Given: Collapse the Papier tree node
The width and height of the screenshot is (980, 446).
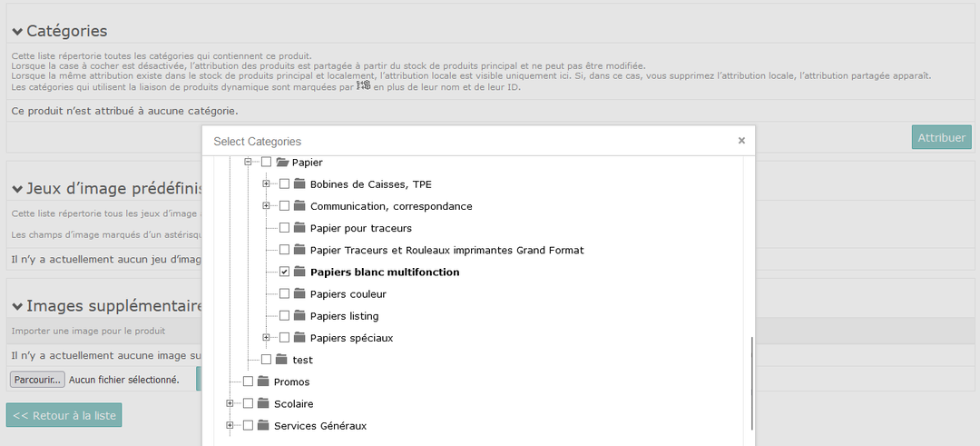Looking at the screenshot, I should click(248, 162).
